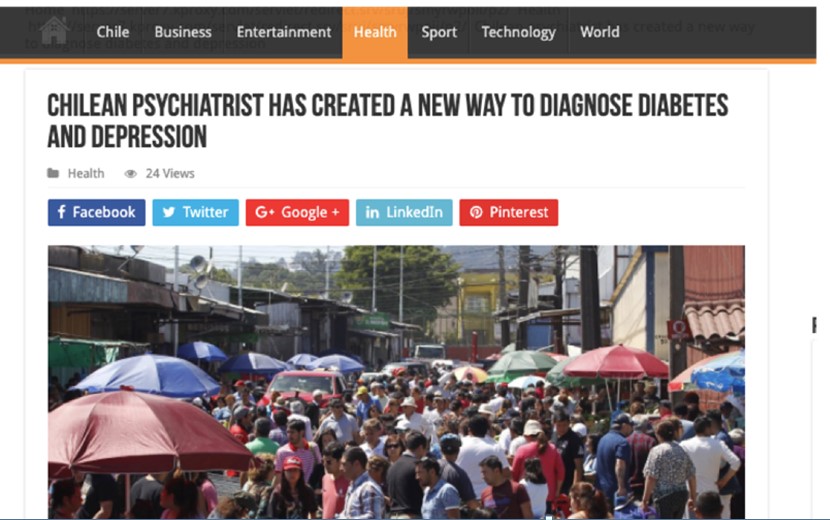The image size is (830, 520).
Task: Open the home icon in navbar
Action: (53, 31)
